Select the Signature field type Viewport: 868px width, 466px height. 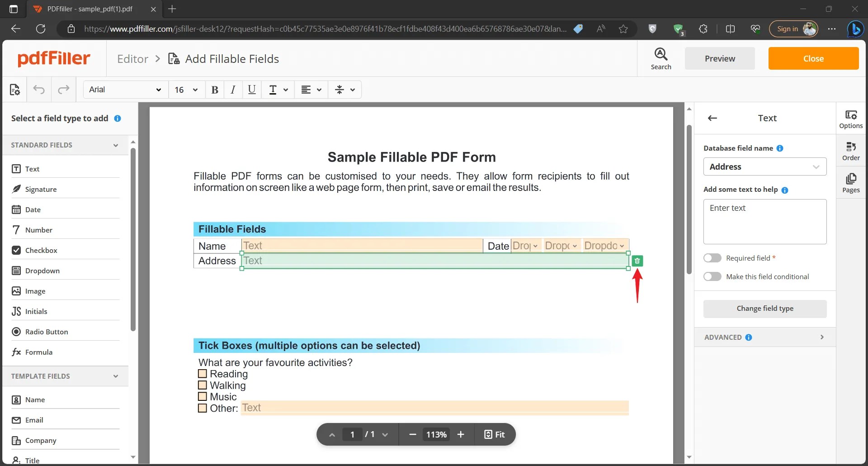(x=42, y=189)
